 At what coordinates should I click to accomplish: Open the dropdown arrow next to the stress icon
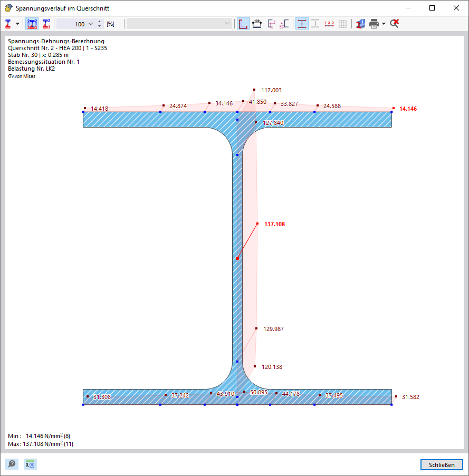click(17, 24)
